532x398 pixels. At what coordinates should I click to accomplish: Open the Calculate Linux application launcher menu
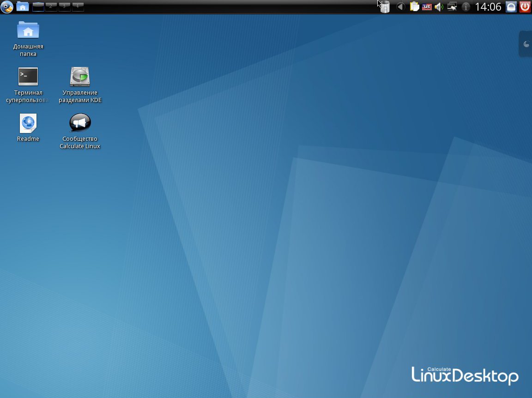(6, 6)
